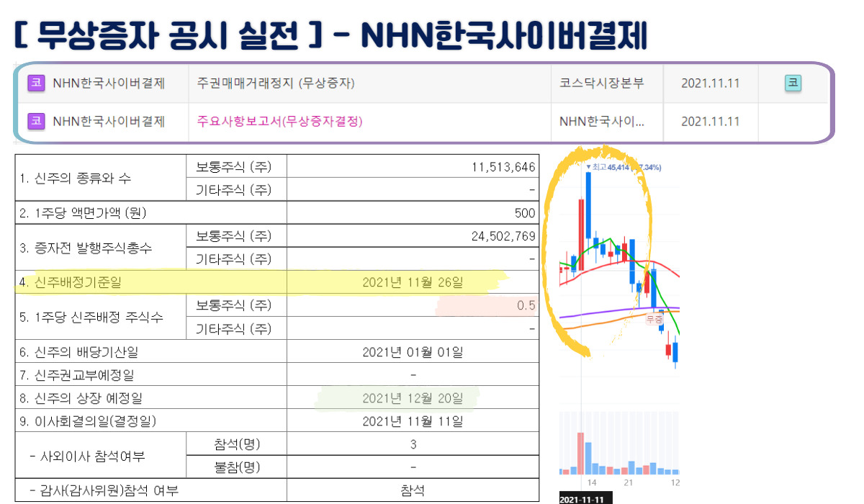Click 신주의 배당기산일 row label
Image resolution: width=864 pixels, height=504 pixels.
click(79, 352)
